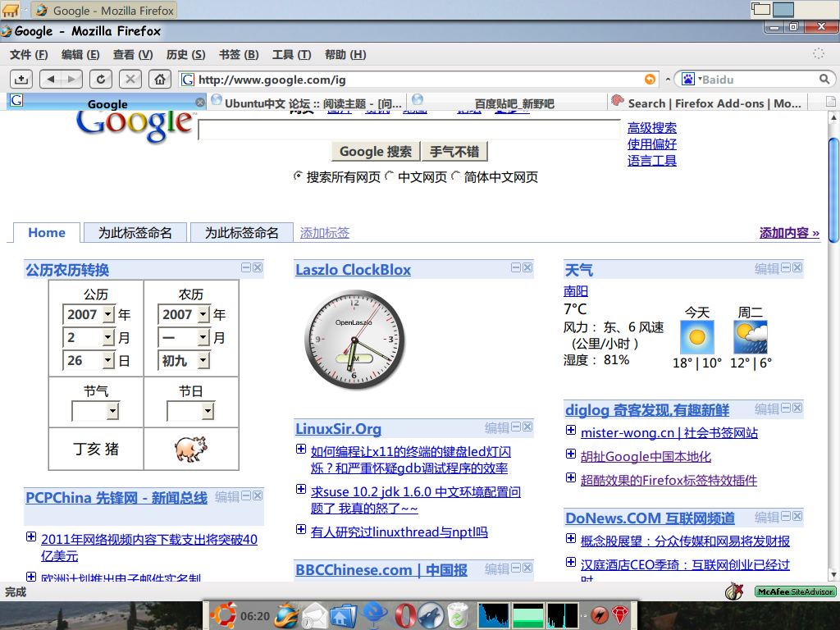Open the 农历 初九 day dropdown
840x630 pixels.
184,361
